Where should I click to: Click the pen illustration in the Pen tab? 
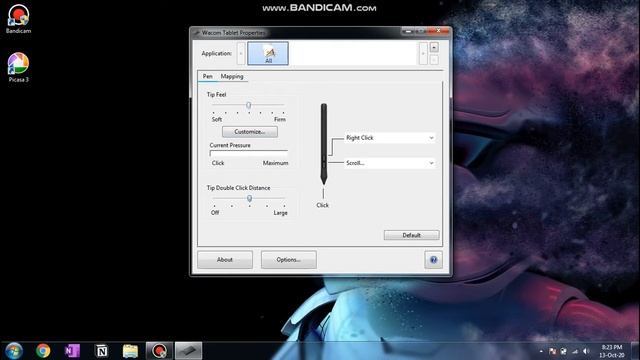tap(324, 144)
